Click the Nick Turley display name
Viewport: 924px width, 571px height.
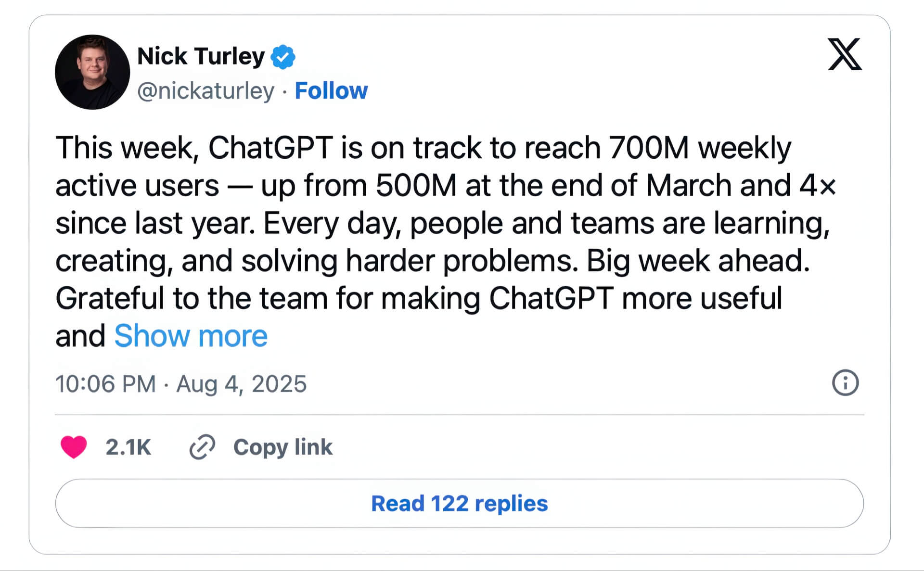pos(201,57)
